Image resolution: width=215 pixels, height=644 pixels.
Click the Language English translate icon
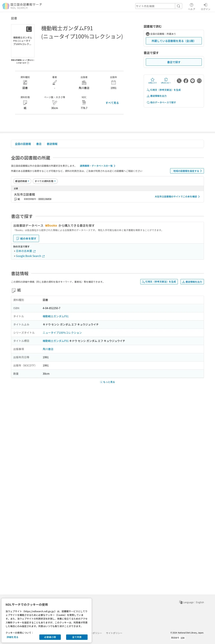click(181, 602)
